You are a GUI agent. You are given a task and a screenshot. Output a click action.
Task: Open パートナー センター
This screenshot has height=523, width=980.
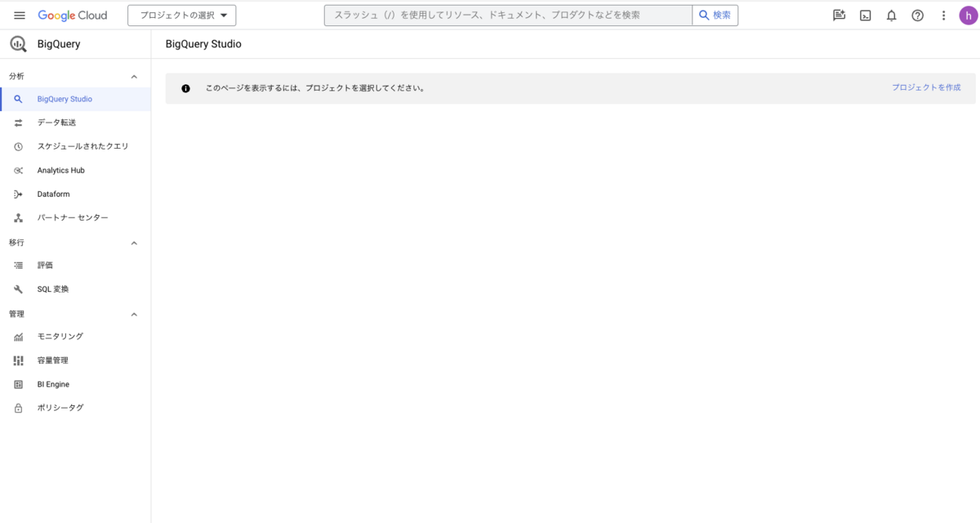pyautogui.click(x=75, y=217)
